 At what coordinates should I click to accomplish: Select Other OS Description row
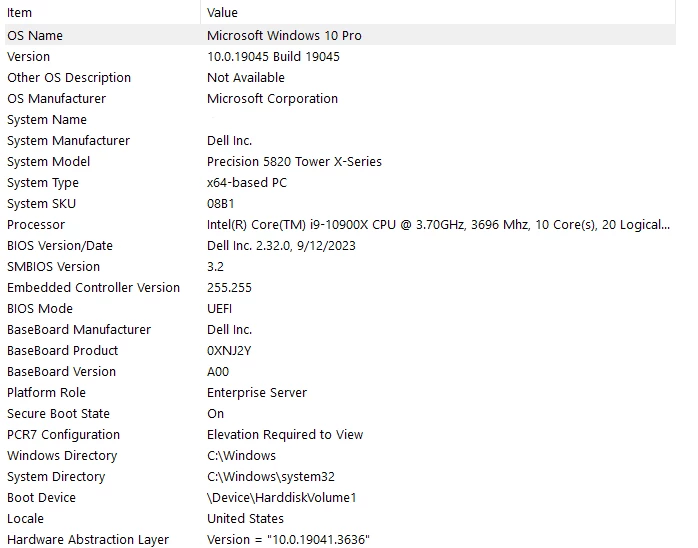[340, 77]
